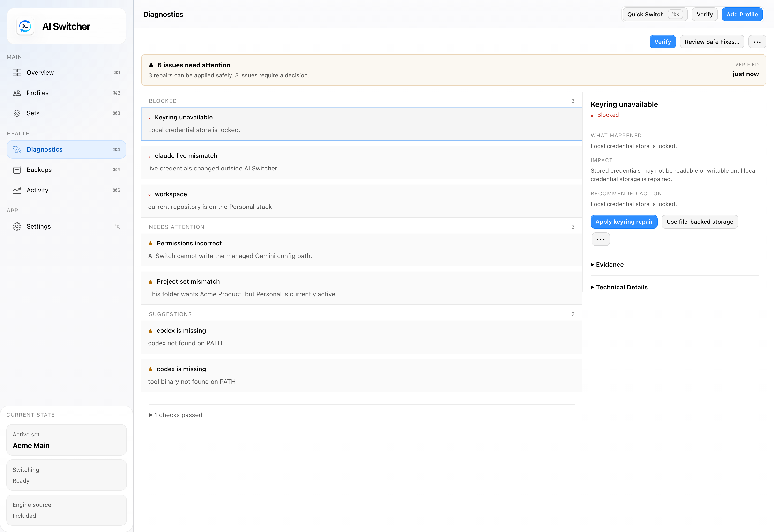Select the workspace issue row
The image size is (774, 532).
(362, 201)
